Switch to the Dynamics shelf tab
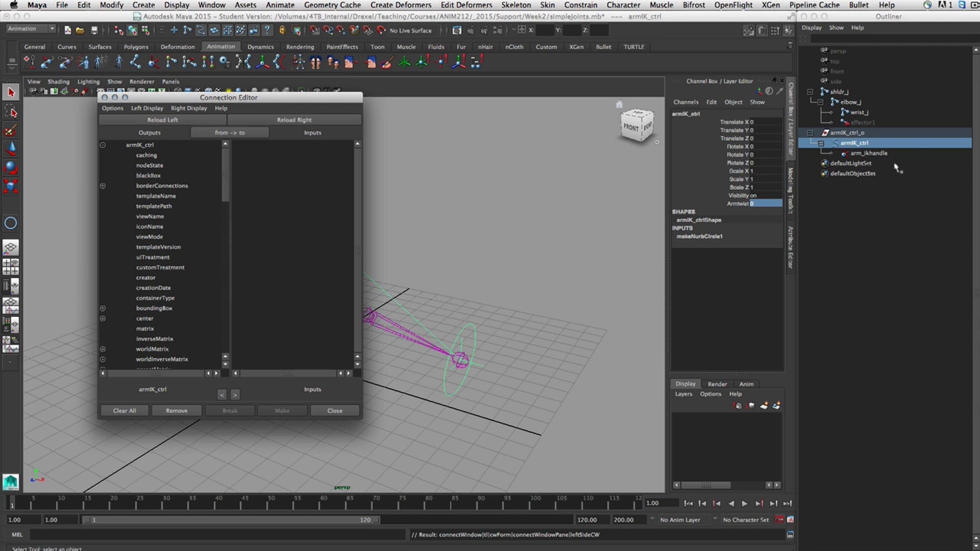Screen dimensions: 980x551 [261, 47]
